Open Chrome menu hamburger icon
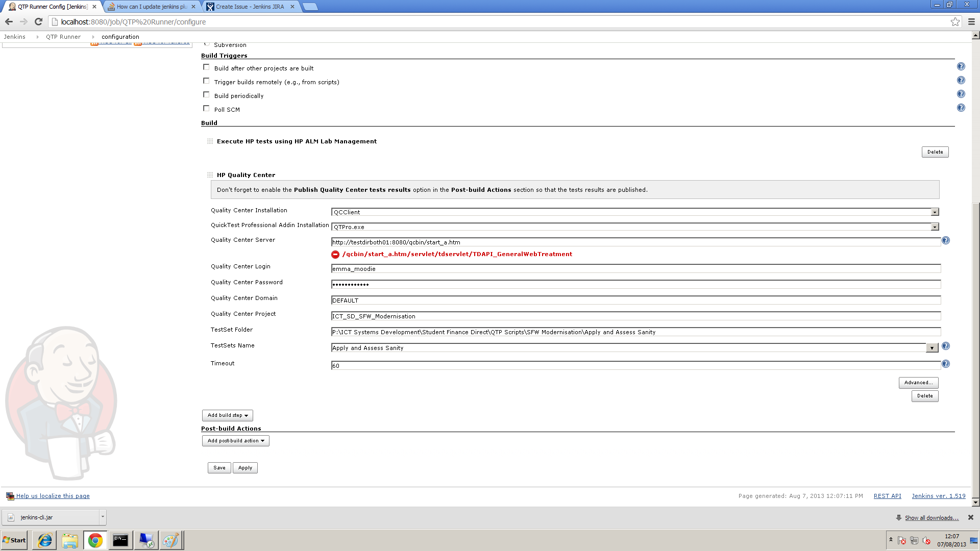The image size is (980, 551). (x=971, y=22)
